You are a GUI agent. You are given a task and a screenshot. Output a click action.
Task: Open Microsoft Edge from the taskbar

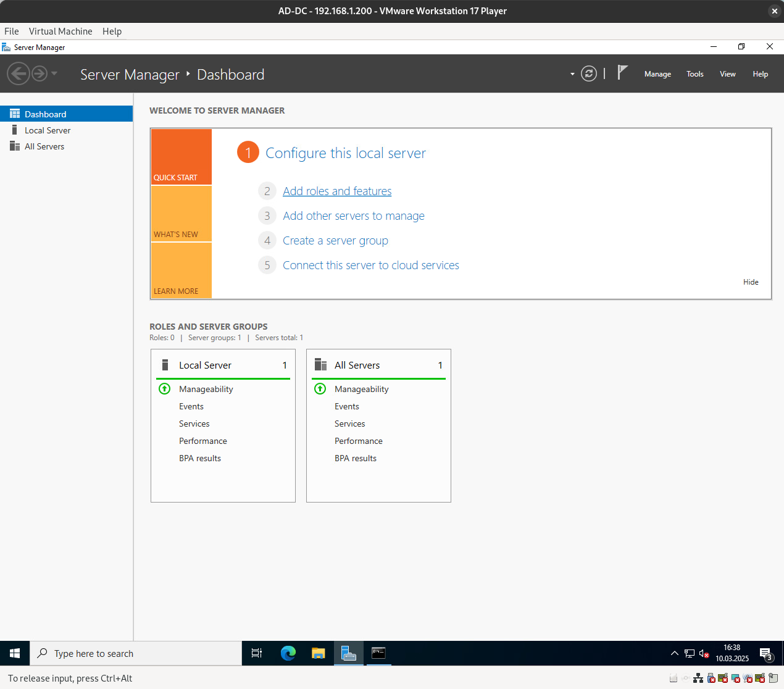click(x=288, y=653)
